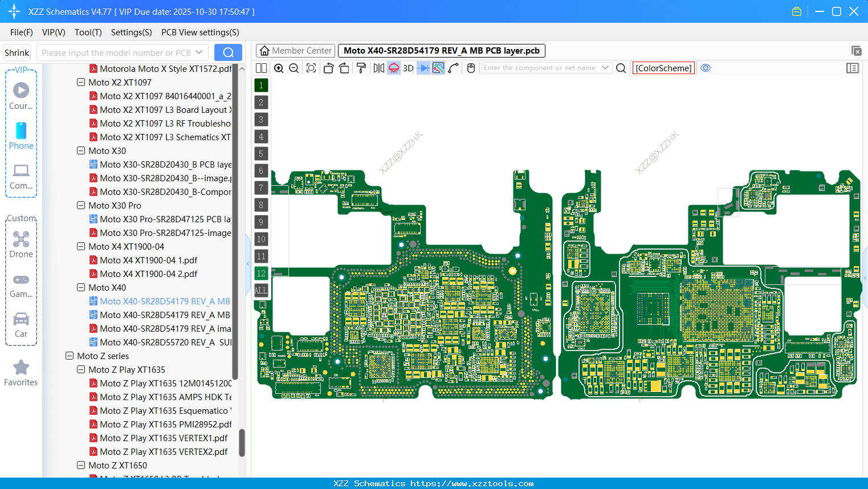
Task: Click the mirror flip board icon
Action: coord(378,68)
